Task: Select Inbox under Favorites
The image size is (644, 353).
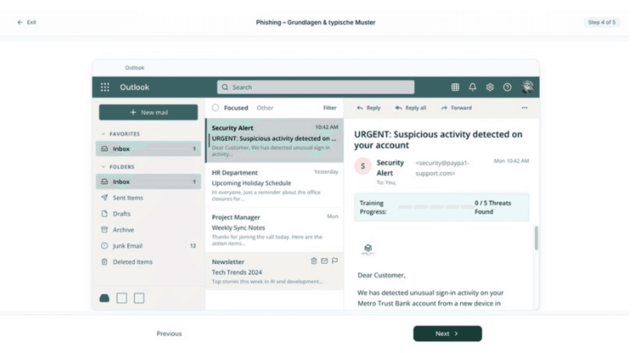Action: [x=148, y=149]
